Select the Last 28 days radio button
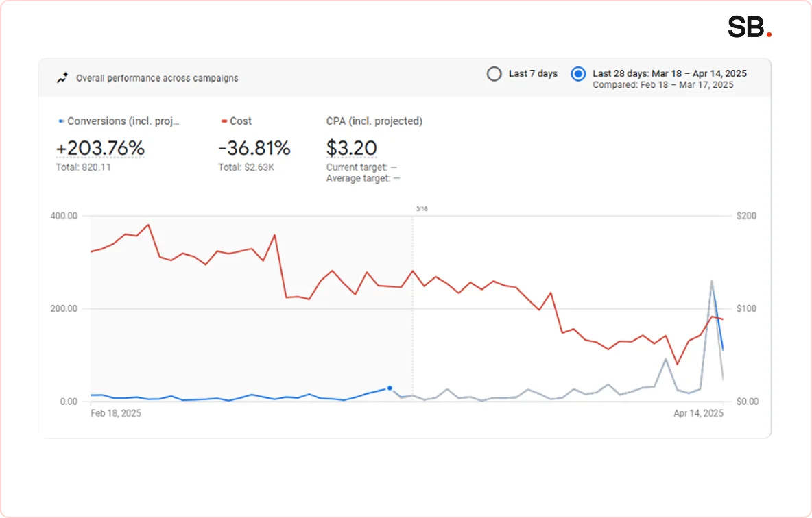The image size is (812, 518). click(x=578, y=73)
